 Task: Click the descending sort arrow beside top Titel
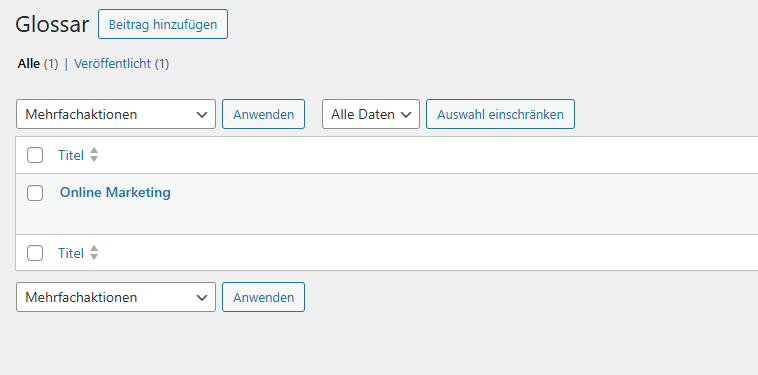94,159
